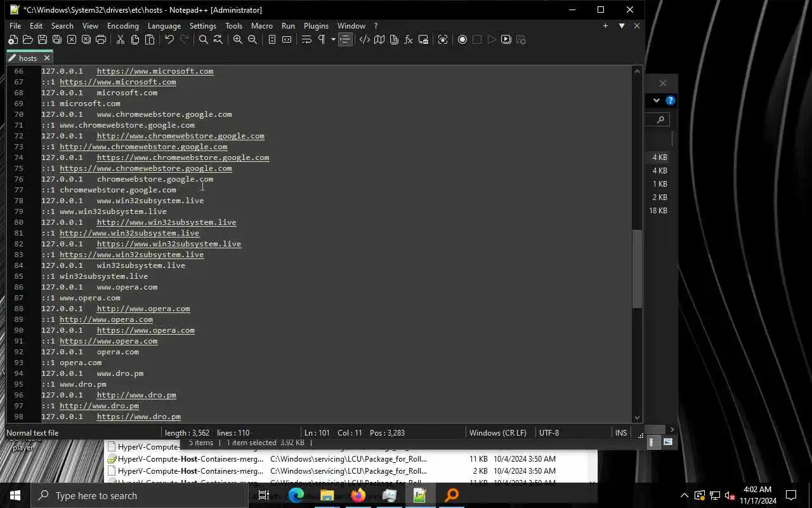
Task: Undo the last edit via Undo icon
Action: coord(169,39)
